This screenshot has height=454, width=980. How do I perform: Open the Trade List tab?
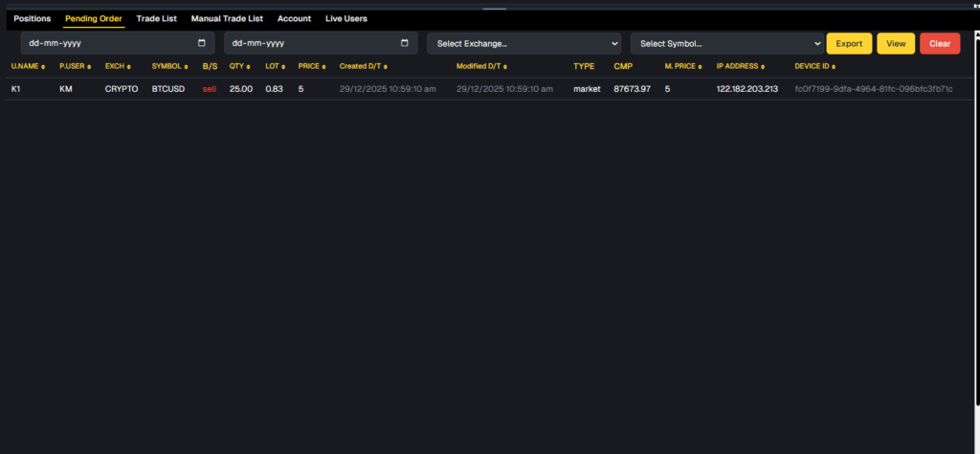(x=156, y=18)
